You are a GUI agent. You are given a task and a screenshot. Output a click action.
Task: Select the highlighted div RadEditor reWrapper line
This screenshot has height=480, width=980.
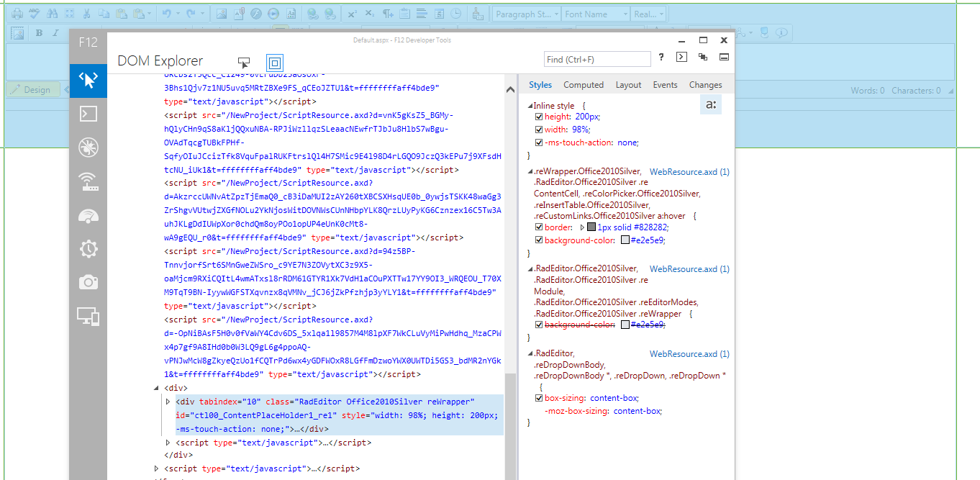(x=339, y=415)
